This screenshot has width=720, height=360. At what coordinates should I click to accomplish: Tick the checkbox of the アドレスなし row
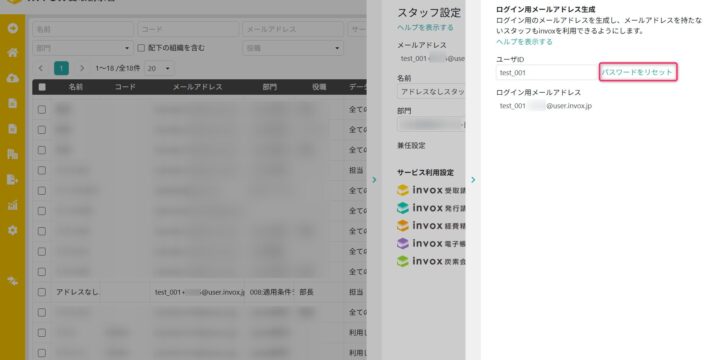tap(42, 292)
